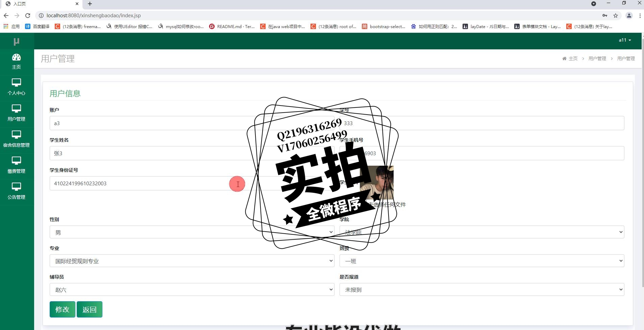Open the README.md bookmark
644x330 pixels.
tap(232, 26)
